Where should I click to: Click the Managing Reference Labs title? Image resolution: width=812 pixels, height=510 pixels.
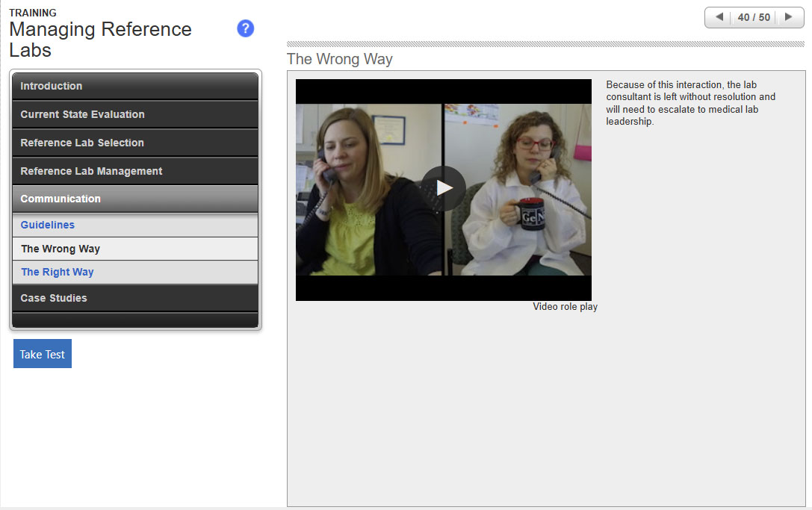point(100,40)
